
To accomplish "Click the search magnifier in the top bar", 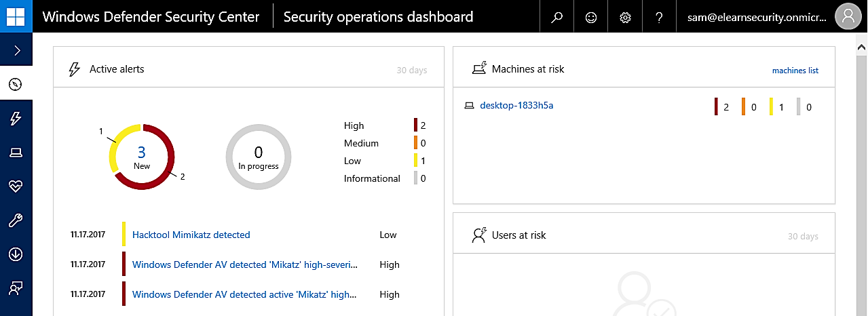I will (557, 17).
